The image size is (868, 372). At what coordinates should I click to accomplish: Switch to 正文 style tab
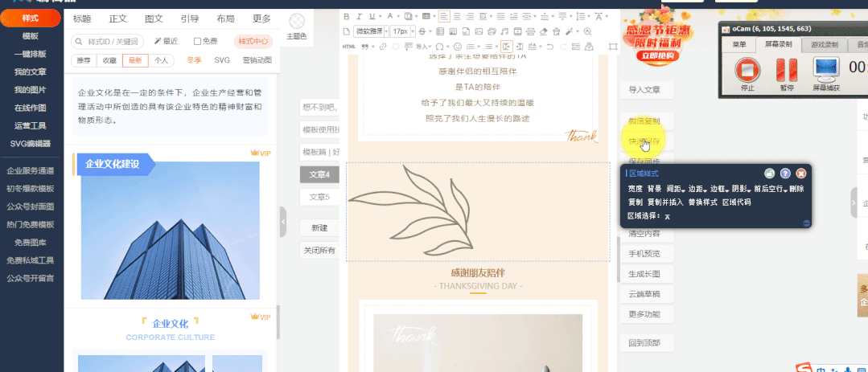tap(118, 18)
